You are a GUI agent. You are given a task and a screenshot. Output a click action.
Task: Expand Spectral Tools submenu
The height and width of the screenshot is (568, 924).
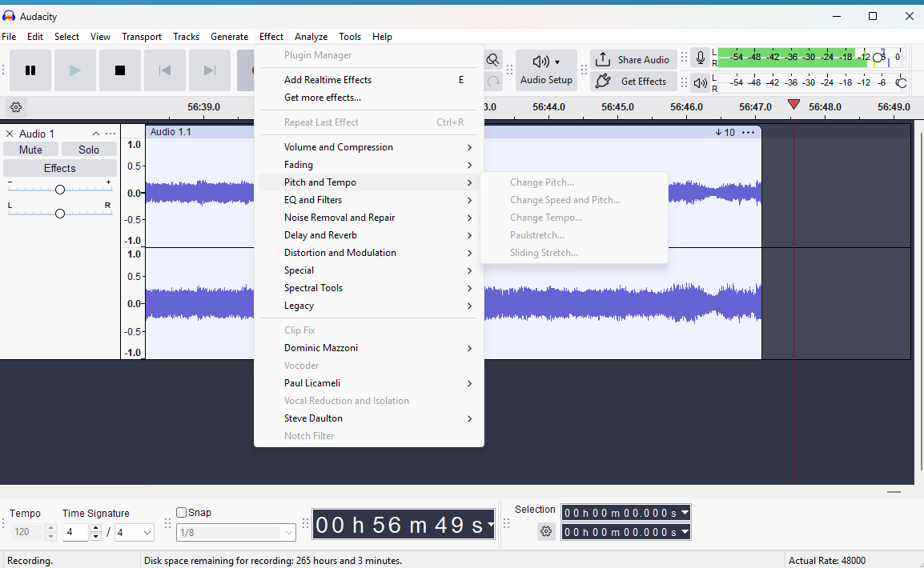[x=368, y=289]
